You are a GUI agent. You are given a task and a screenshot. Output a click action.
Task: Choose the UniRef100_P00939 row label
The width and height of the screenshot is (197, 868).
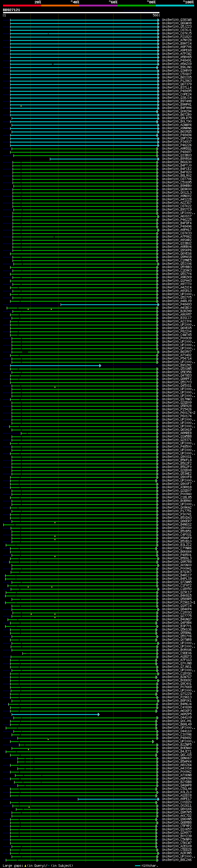click(x=177, y=338)
